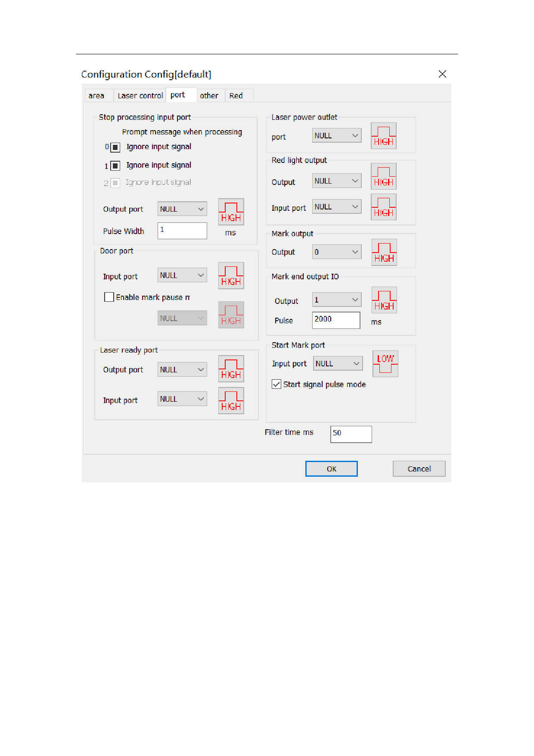Toggle Red light Output HIGH level icon
This screenshot has width=534, height=756.
click(x=383, y=177)
